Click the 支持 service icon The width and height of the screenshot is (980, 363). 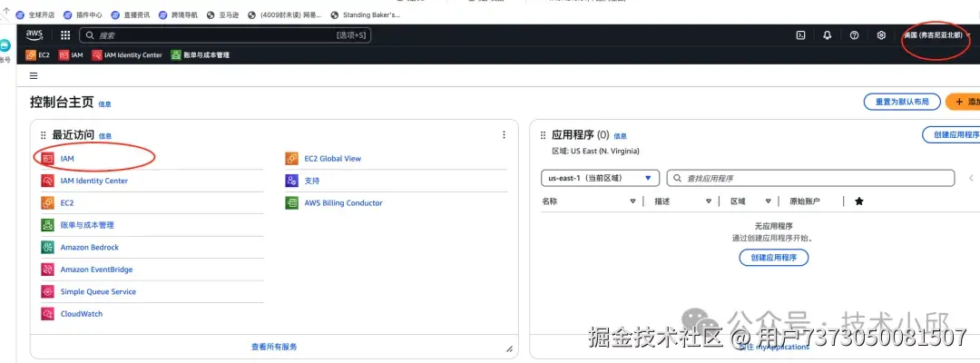tap(292, 181)
